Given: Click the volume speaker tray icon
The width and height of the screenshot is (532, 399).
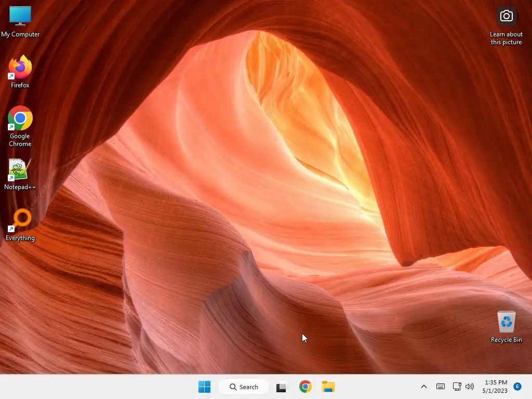Looking at the screenshot, I should click(x=470, y=387).
